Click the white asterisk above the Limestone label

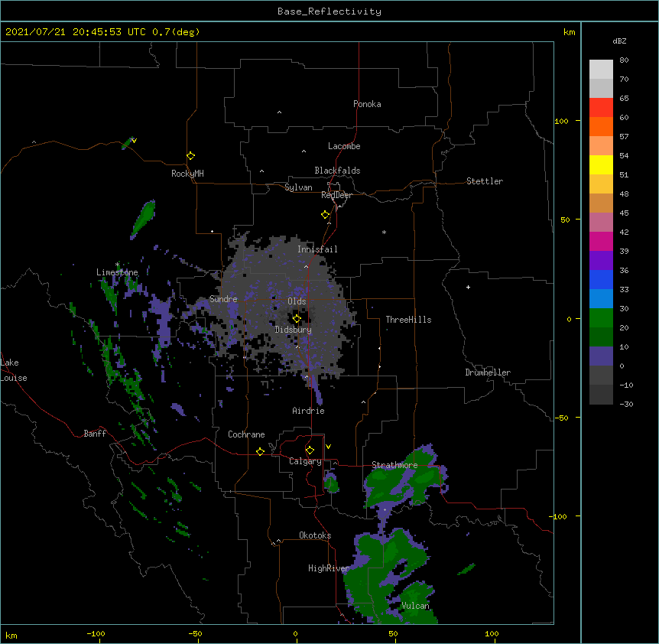coord(118,265)
